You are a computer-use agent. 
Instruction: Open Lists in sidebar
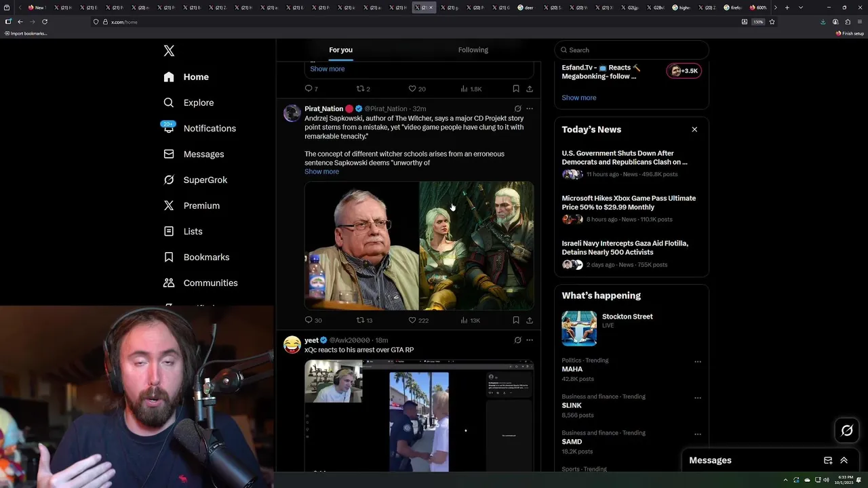[183, 232]
